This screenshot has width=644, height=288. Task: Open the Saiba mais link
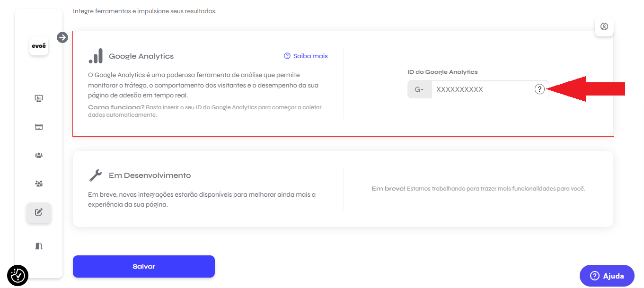pos(306,56)
